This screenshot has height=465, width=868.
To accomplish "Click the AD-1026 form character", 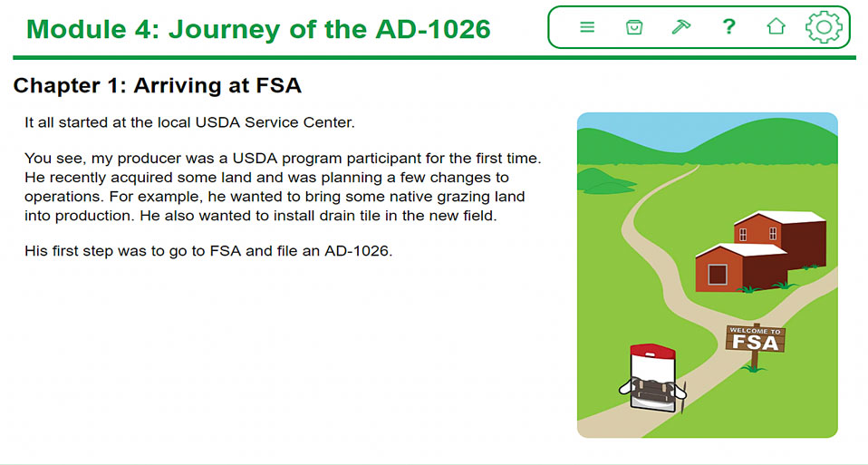I will tap(653, 378).
